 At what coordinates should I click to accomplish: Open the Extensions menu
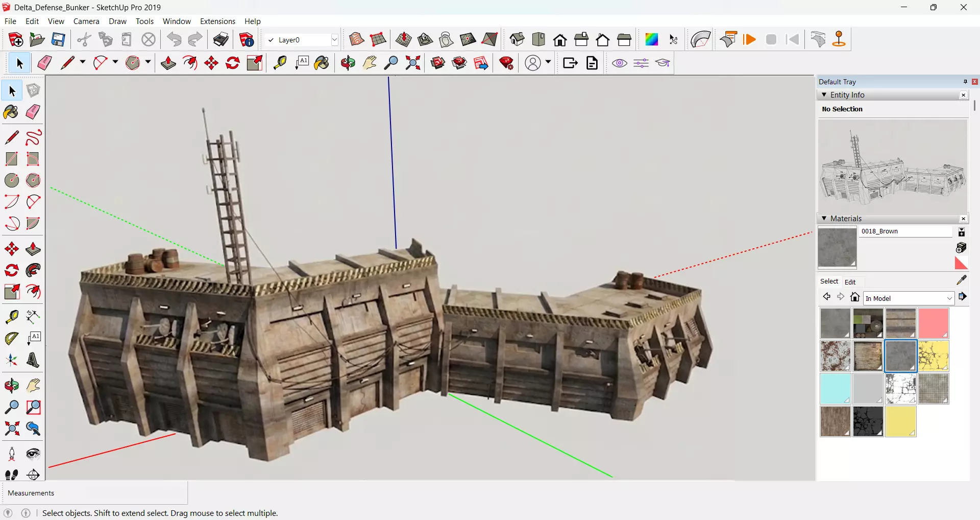[217, 21]
